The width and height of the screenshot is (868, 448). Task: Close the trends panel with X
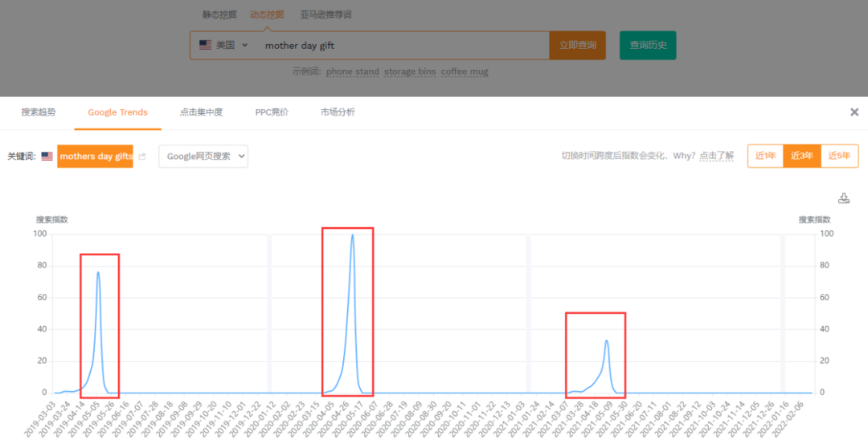[854, 112]
